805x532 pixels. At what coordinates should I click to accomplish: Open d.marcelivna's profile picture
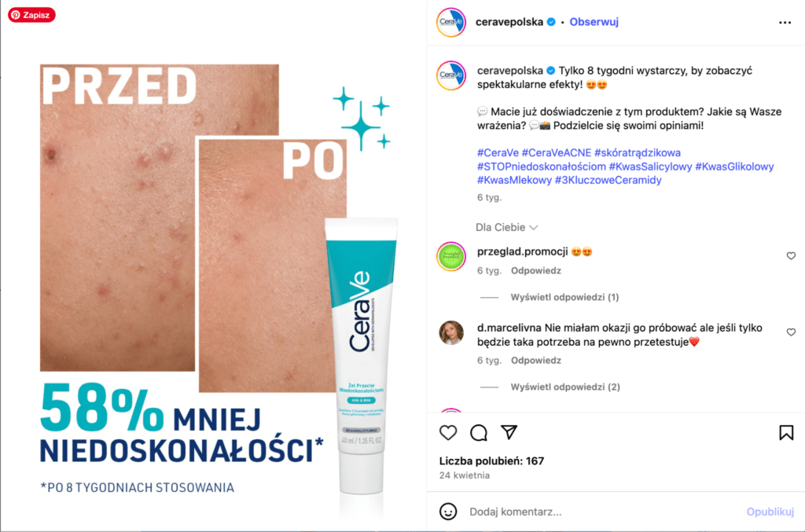pos(450,332)
